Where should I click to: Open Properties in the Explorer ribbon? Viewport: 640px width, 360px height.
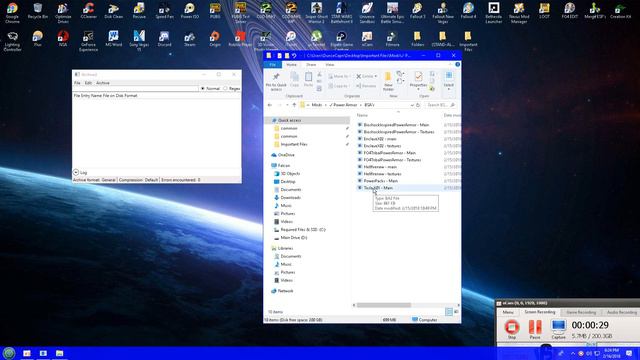tap(418, 80)
